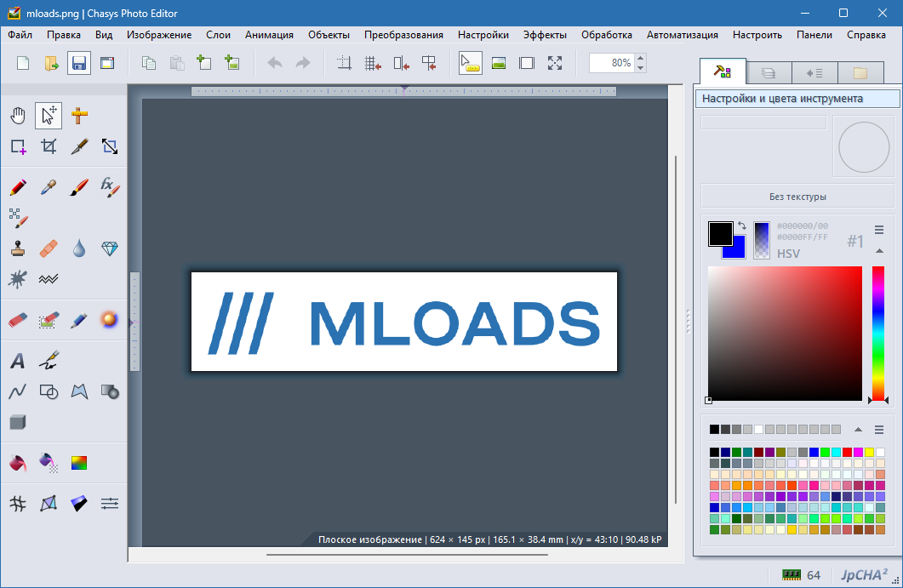Open the Эффекты menu
This screenshot has width=903, height=588.
point(545,35)
